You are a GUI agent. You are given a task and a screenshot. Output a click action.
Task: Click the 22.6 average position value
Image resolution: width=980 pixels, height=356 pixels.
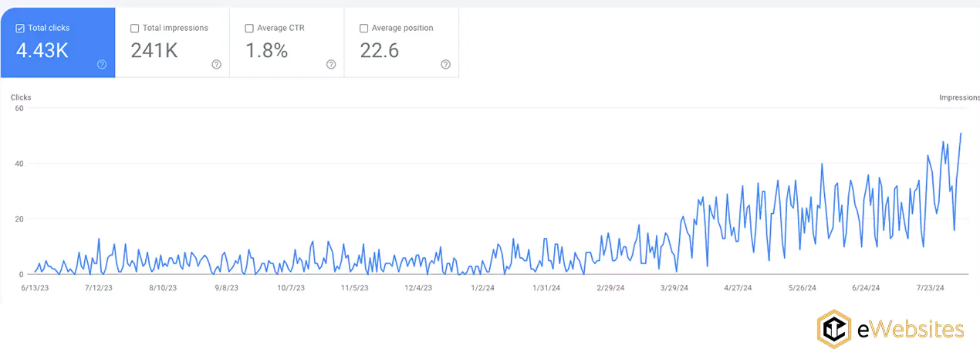coord(380,51)
